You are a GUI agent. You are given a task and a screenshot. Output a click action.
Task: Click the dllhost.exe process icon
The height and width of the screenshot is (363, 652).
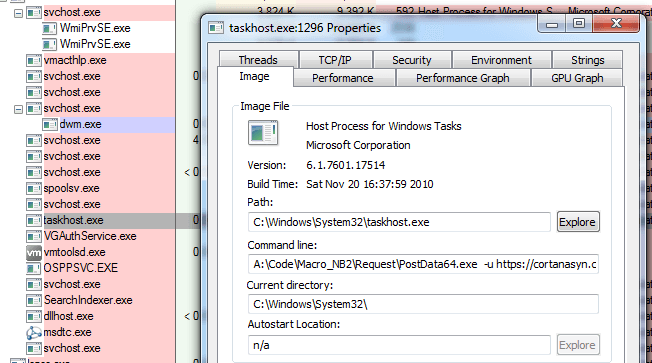[34, 316]
